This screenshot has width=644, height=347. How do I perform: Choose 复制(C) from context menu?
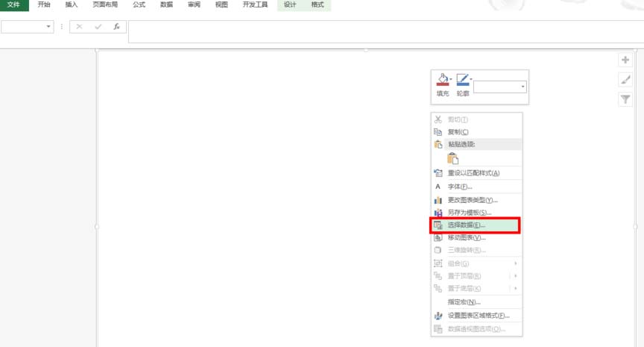click(x=476, y=132)
